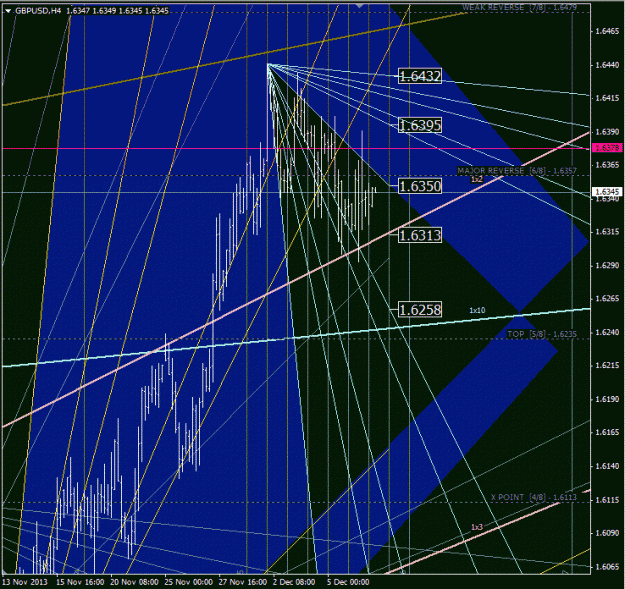Click 1.6240 on the price scale
Screen dimensions: 625x589
click(x=607, y=332)
